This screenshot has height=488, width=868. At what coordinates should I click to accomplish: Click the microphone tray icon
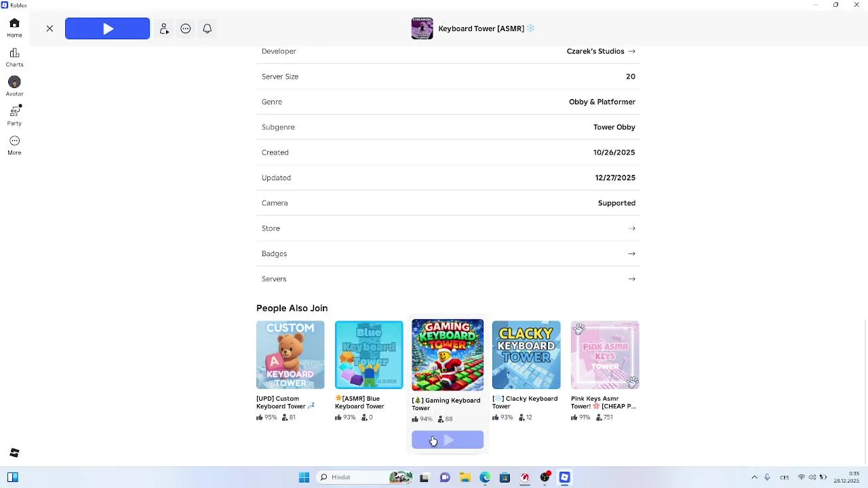tap(768, 477)
